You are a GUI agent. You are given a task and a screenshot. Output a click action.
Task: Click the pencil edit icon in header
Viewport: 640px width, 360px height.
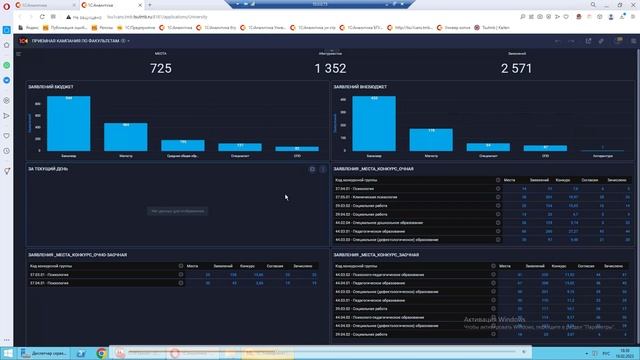[x=601, y=41]
